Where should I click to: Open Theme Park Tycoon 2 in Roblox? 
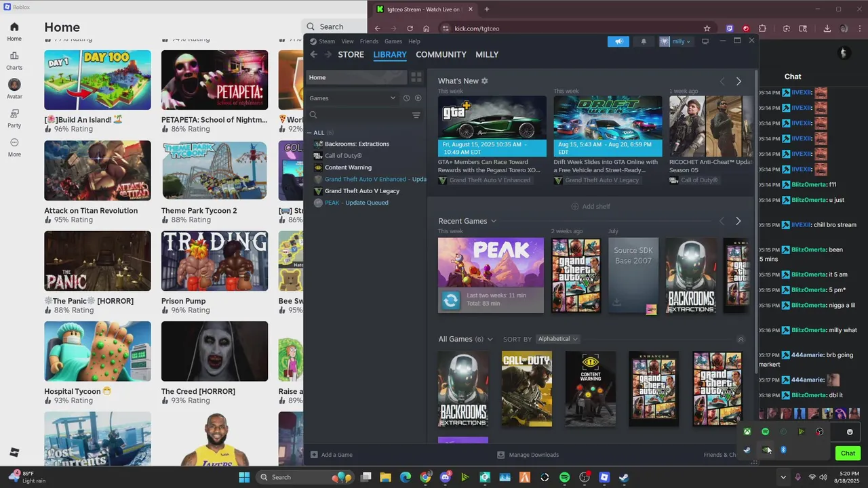pos(214,184)
